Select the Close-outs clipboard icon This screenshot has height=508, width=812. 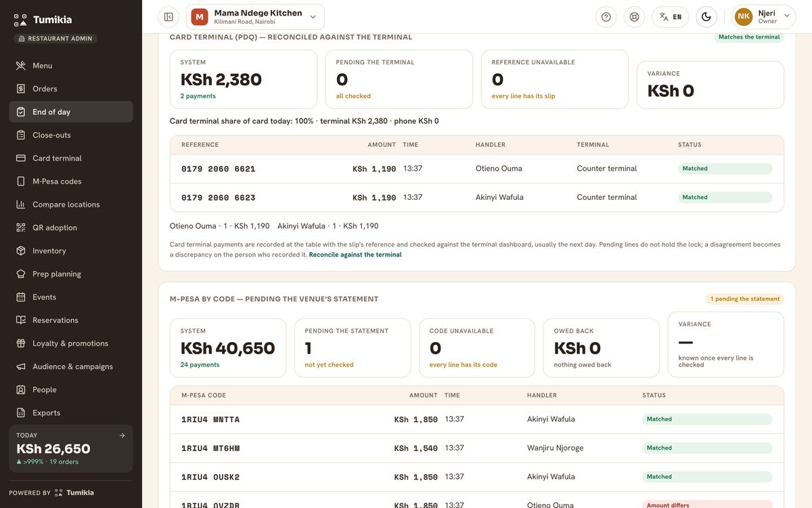[x=20, y=135]
